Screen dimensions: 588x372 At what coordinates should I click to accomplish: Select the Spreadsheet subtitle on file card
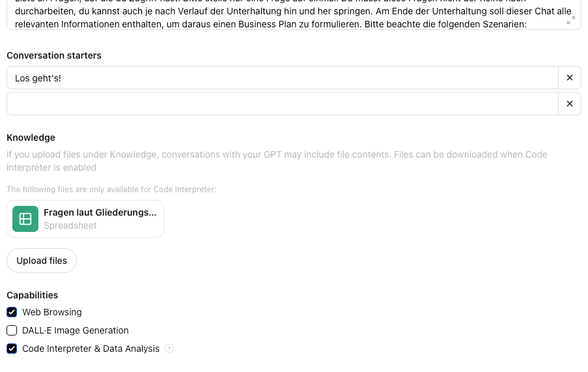(70, 226)
